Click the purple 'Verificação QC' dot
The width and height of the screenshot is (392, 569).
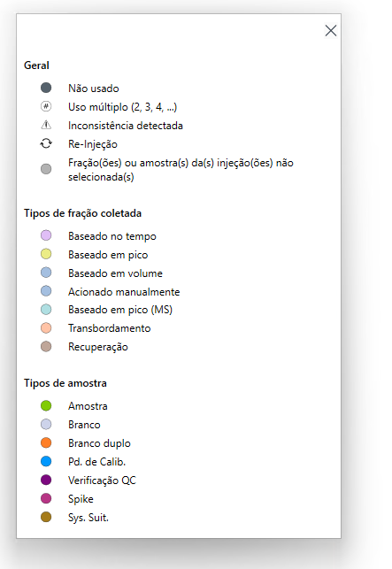46,480
